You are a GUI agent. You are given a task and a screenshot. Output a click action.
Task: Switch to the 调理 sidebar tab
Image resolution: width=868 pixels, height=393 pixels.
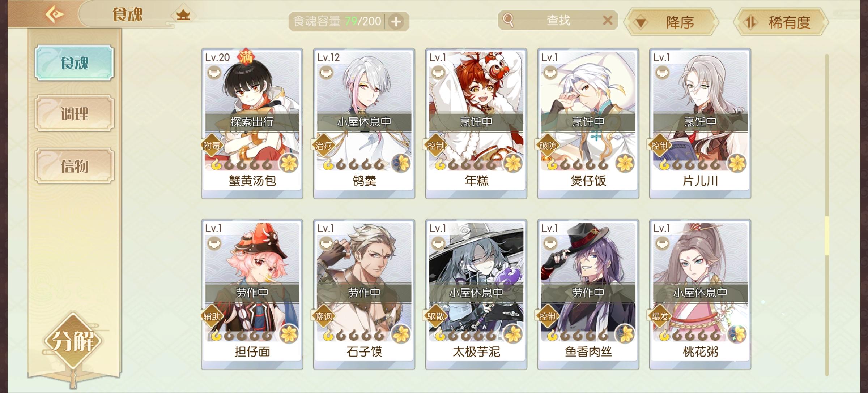click(x=75, y=114)
